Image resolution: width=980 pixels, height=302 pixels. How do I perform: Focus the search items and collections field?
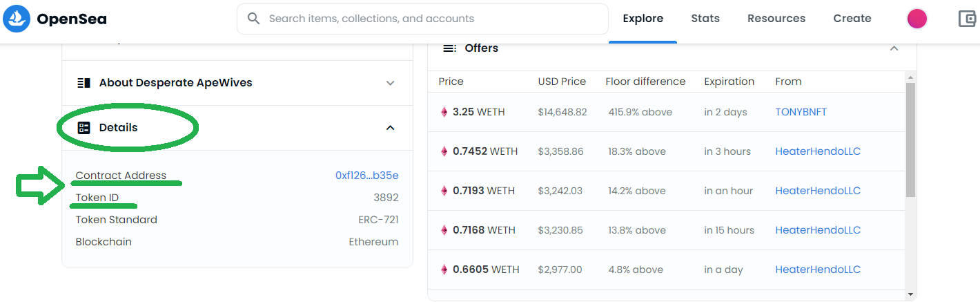[x=422, y=19]
